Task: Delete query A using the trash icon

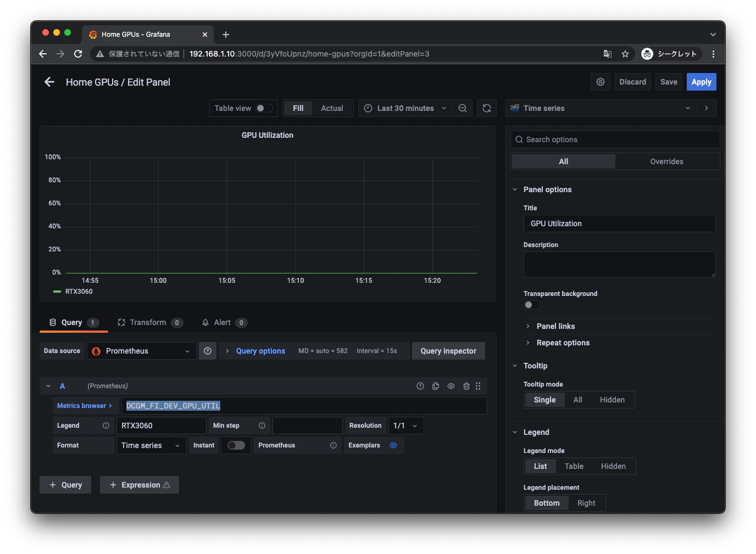Action: [466, 386]
